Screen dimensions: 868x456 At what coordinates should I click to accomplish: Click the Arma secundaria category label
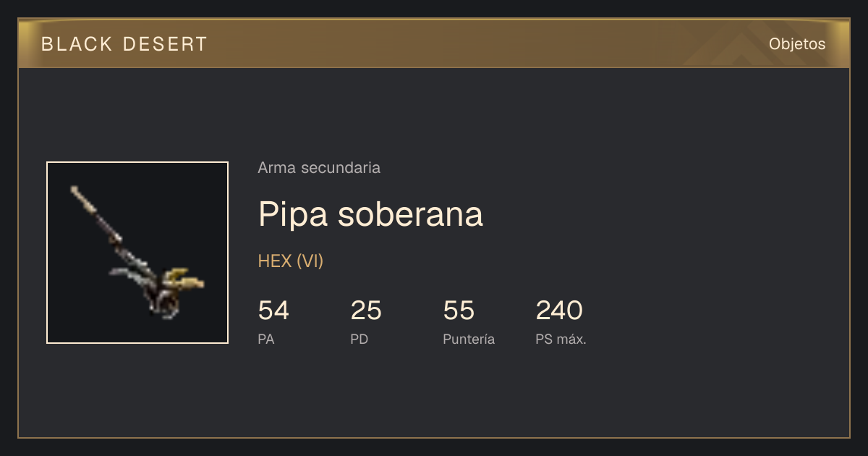pyautogui.click(x=319, y=168)
